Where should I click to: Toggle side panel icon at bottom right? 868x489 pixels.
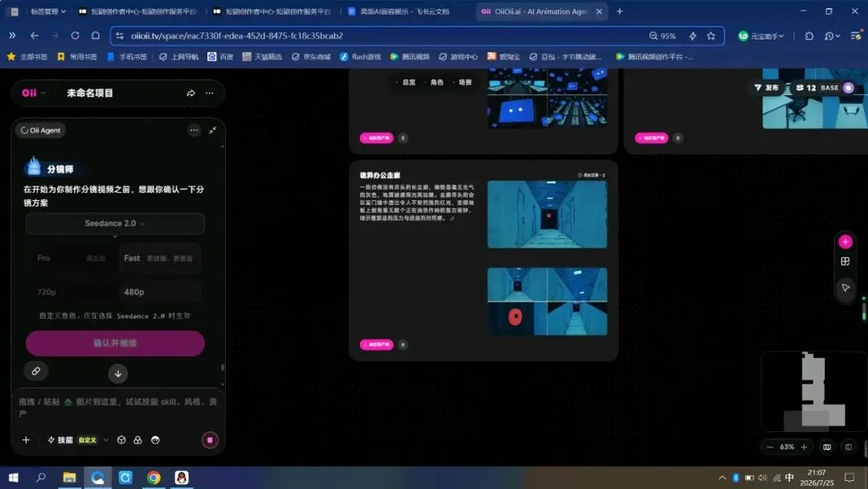848,447
